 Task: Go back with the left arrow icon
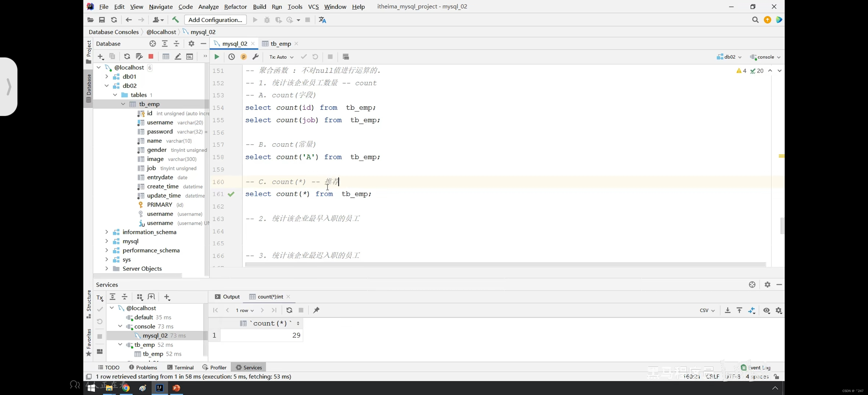(x=129, y=20)
